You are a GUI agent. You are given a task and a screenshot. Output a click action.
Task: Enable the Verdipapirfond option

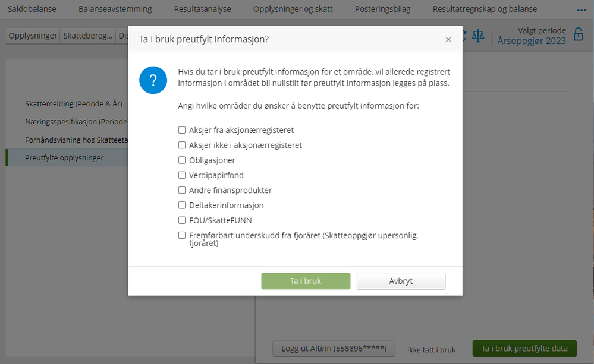click(182, 175)
